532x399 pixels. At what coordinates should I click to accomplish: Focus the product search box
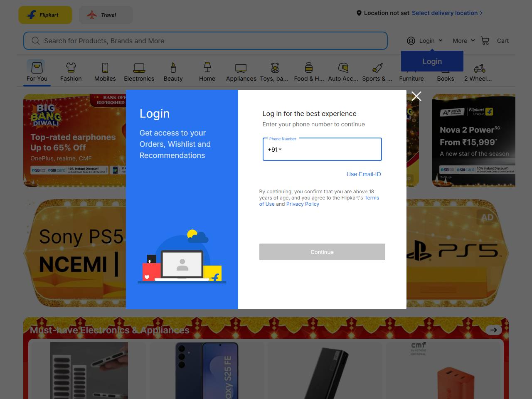point(205,41)
